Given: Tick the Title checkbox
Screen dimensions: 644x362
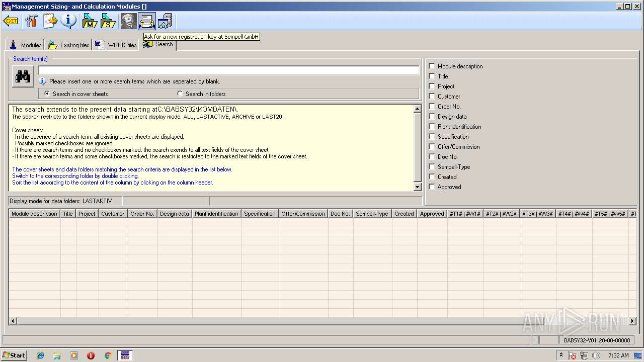Looking at the screenshot, I should [x=432, y=76].
